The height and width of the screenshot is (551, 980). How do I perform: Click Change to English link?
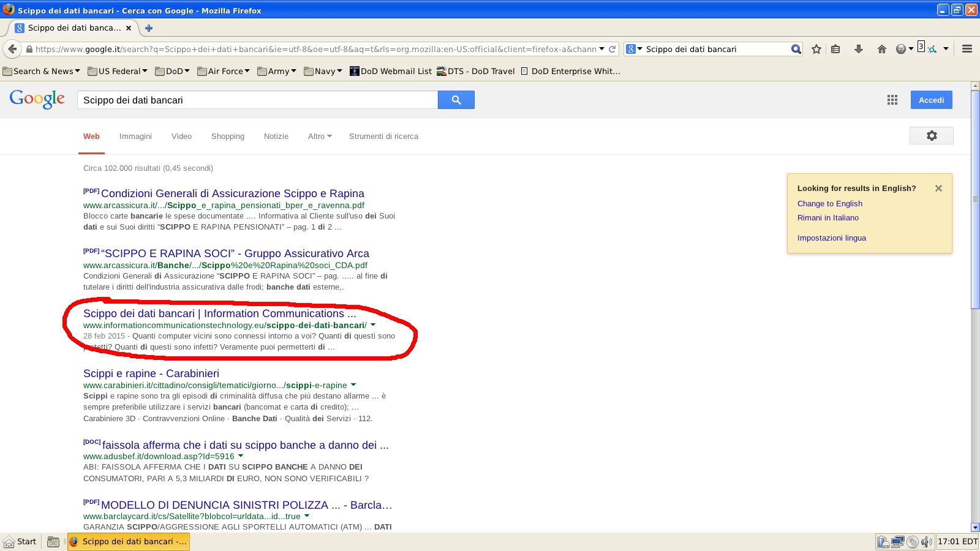(x=829, y=204)
